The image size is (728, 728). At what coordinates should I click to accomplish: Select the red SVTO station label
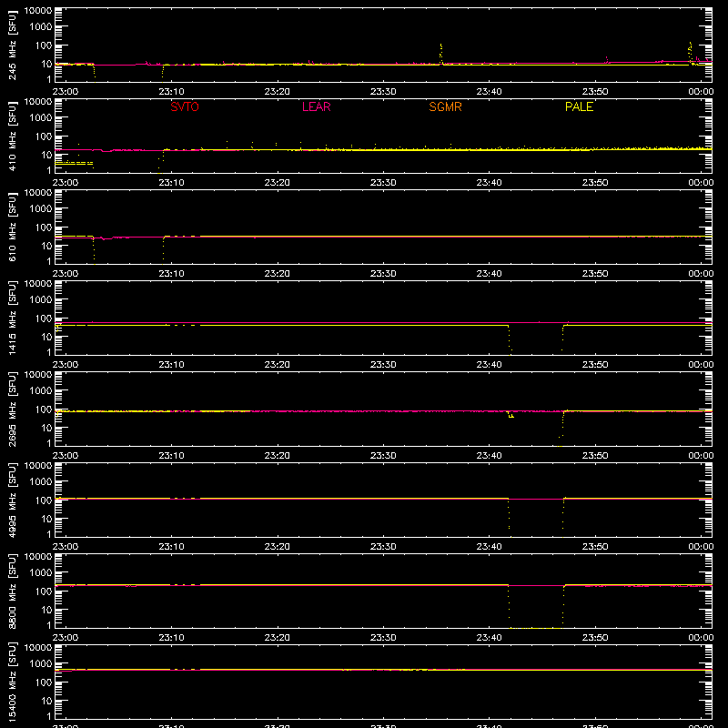click(185, 106)
